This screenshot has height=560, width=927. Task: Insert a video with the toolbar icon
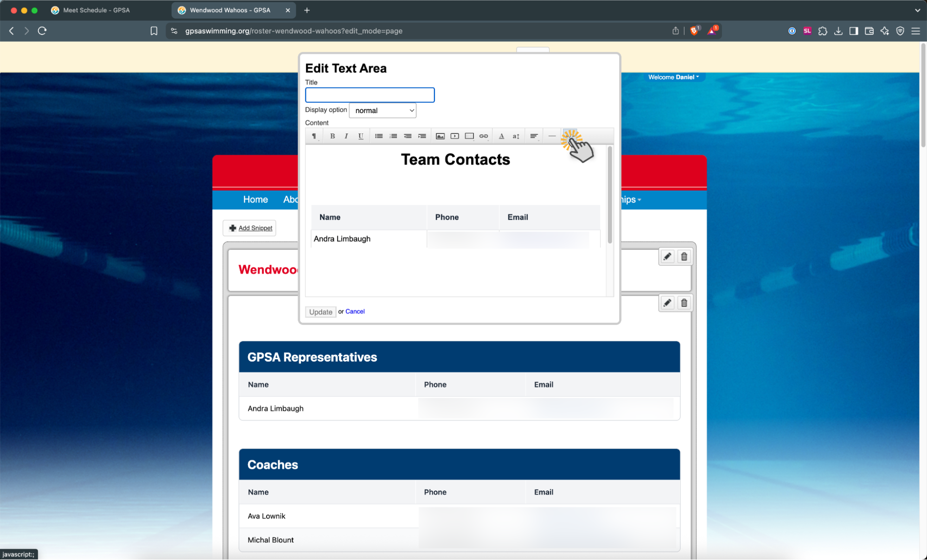coord(454,136)
